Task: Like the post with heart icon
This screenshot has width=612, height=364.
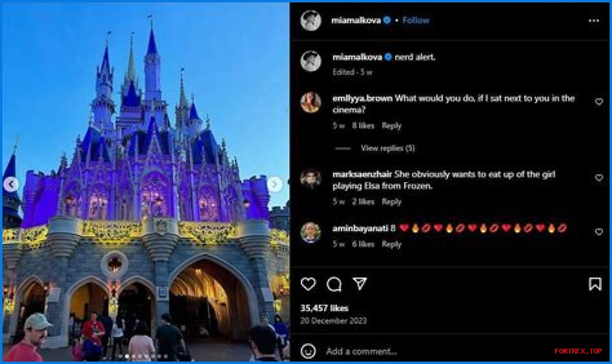Action: coord(308,284)
